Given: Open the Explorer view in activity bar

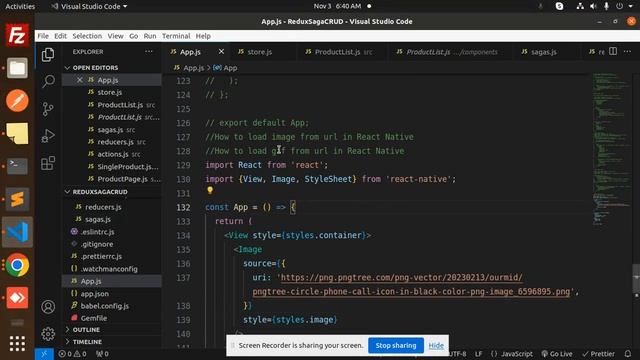Looking at the screenshot, I should tap(48, 54).
